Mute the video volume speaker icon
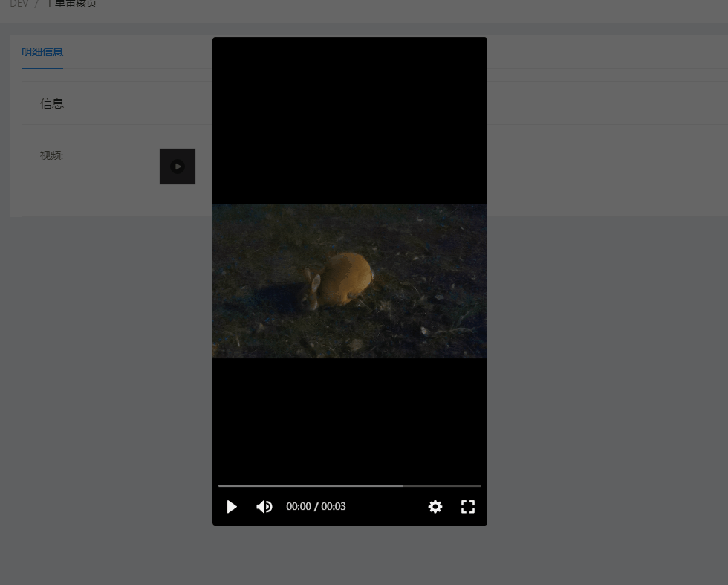 coord(264,506)
